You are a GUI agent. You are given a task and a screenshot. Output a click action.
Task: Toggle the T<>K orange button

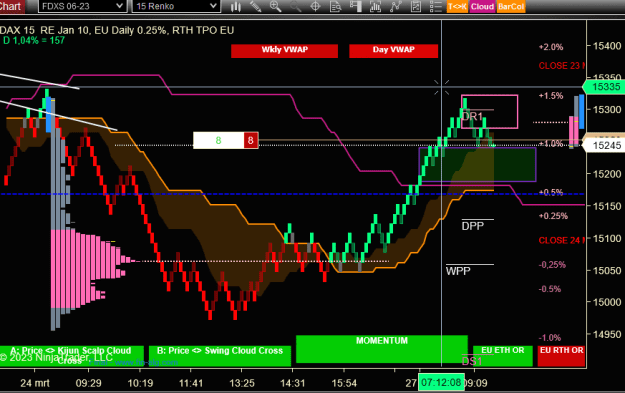(x=457, y=6)
